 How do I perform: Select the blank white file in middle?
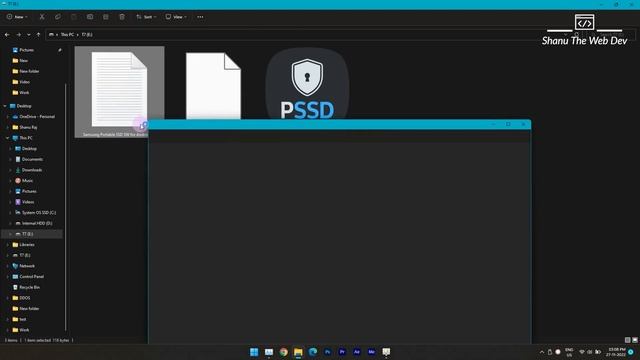[x=213, y=86]
